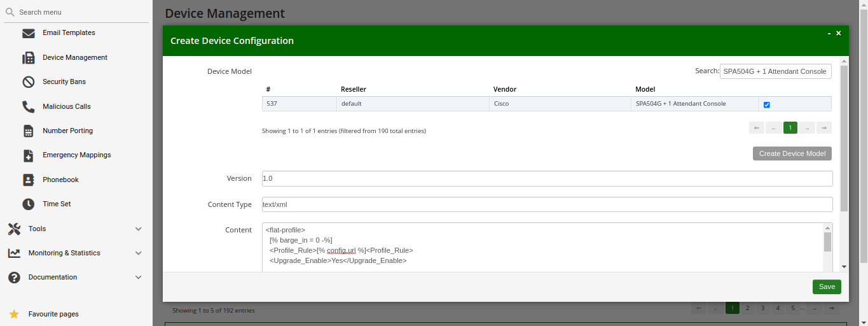Click the Monitoring & Statistics chart icon
868x326 pixels.
(14, 253)
